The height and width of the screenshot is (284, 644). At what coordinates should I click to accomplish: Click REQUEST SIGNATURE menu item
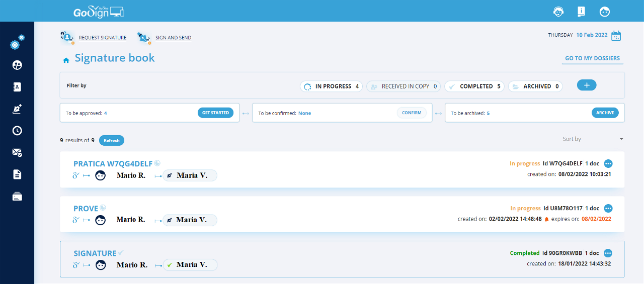point(102,38)
